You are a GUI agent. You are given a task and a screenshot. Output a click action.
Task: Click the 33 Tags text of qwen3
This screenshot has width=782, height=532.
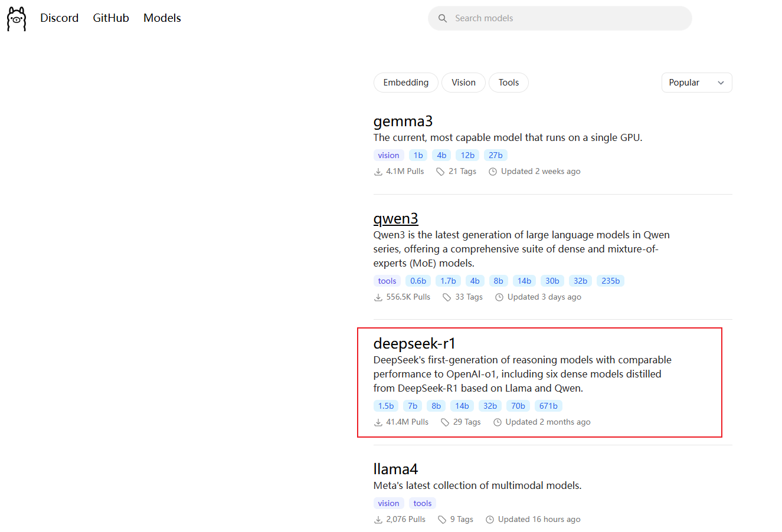pos(469,297)
